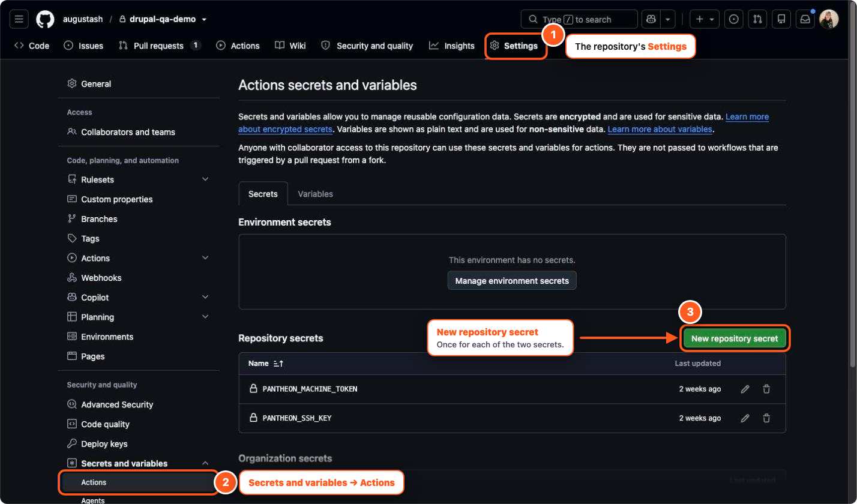Image resolution: width=857 pixels, height=504 pixels.
Task: Select the Secrets tab
Action: coord(263,194)
